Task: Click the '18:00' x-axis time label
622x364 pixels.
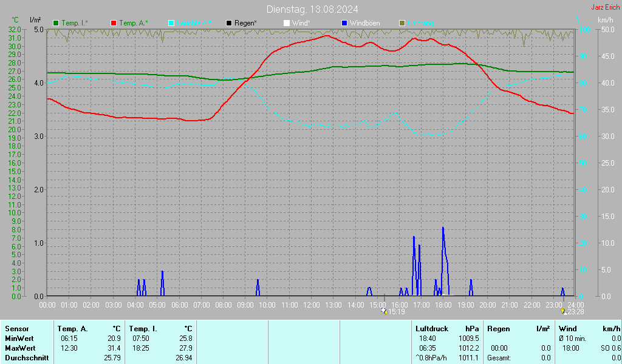Action: coord(443,305)
